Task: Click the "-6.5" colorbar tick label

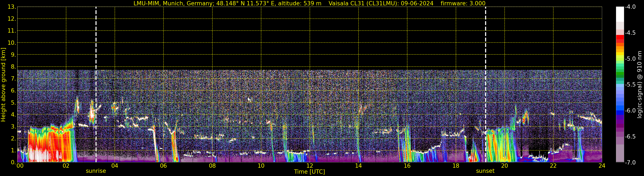Action: pos(630,136)
